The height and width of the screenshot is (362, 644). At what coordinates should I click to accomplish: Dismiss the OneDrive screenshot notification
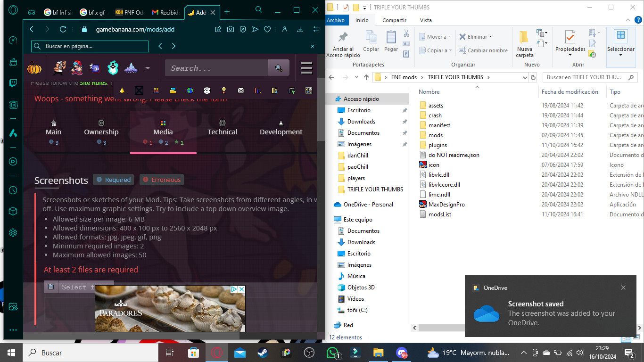623,288
